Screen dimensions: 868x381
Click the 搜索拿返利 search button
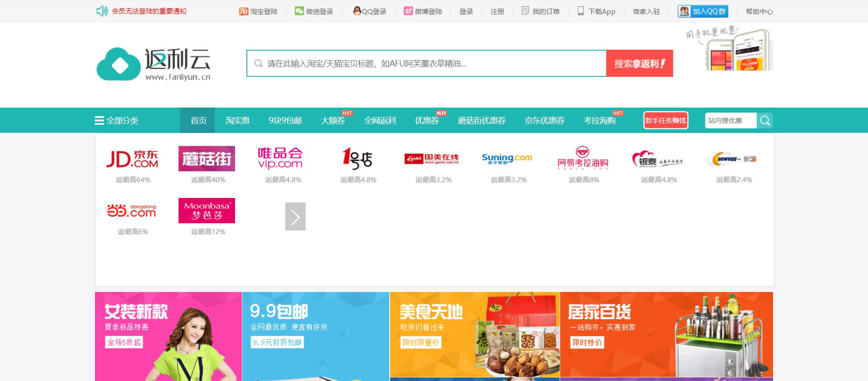[x=639, y=63]
